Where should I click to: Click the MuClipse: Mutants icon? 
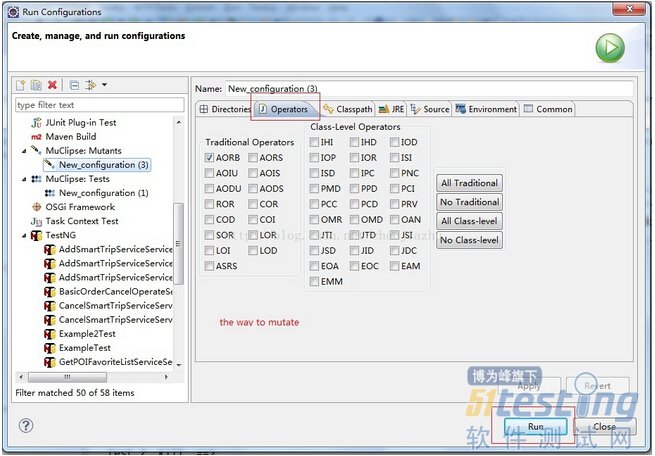pyautogui.click(x=36, y=150)
